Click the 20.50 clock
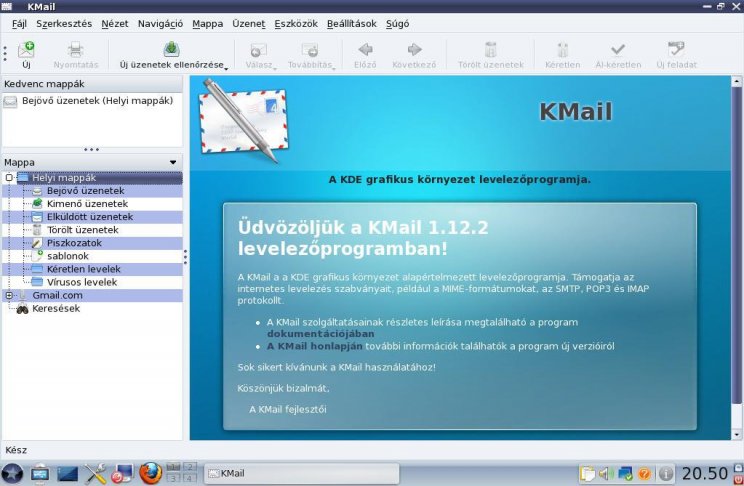This screenshot has height=486, width=744. pos(705,473)
